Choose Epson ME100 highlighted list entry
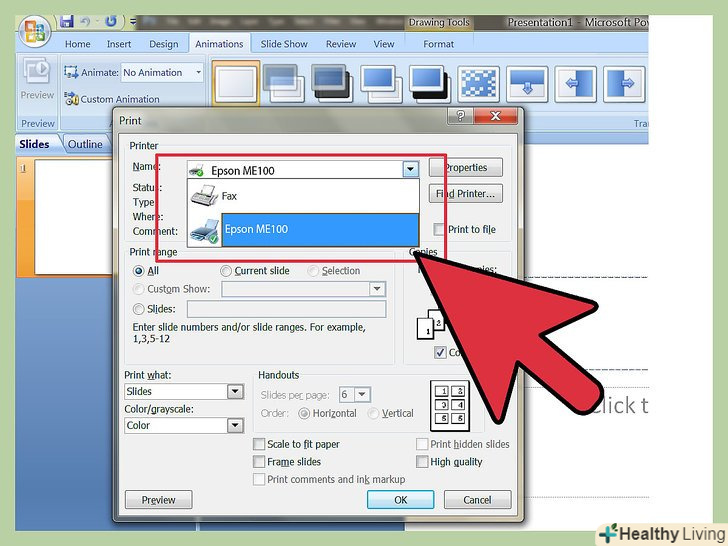This screenshot has height=546, width=728. point(303,229)
